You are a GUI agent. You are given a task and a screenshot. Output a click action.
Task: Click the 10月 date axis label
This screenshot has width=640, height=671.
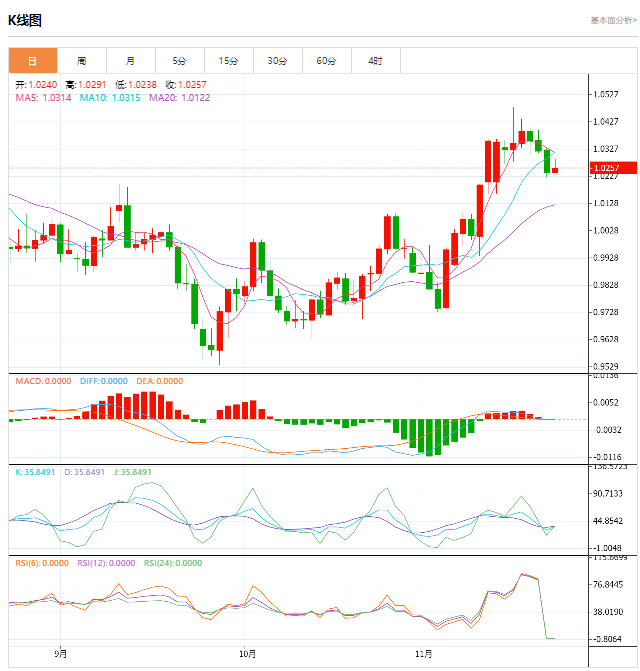tap(247, 654)
